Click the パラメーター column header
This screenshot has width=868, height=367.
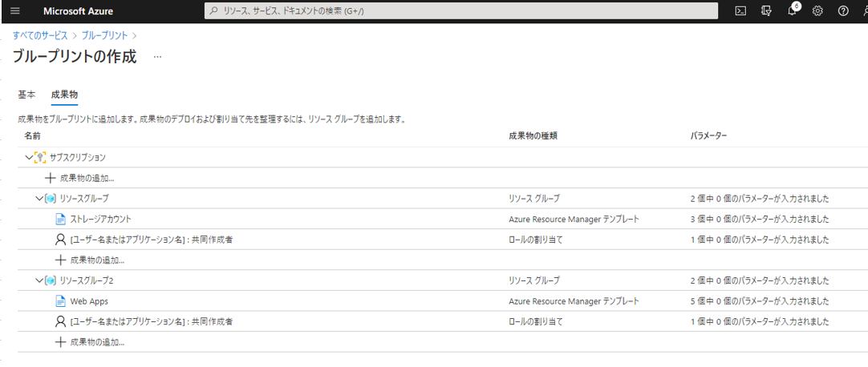pyautogui.click(x=708, y=135)
